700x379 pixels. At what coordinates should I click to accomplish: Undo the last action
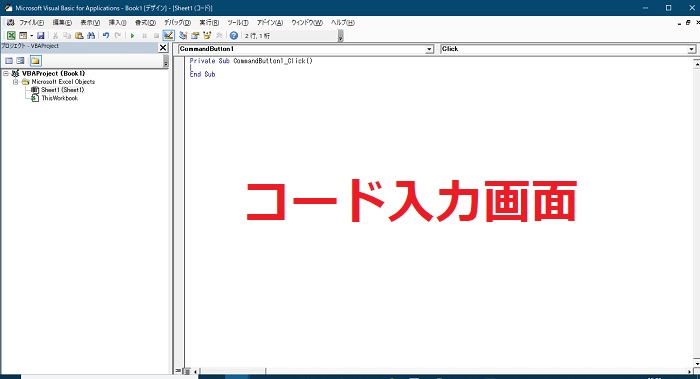(x=106, y=35)
